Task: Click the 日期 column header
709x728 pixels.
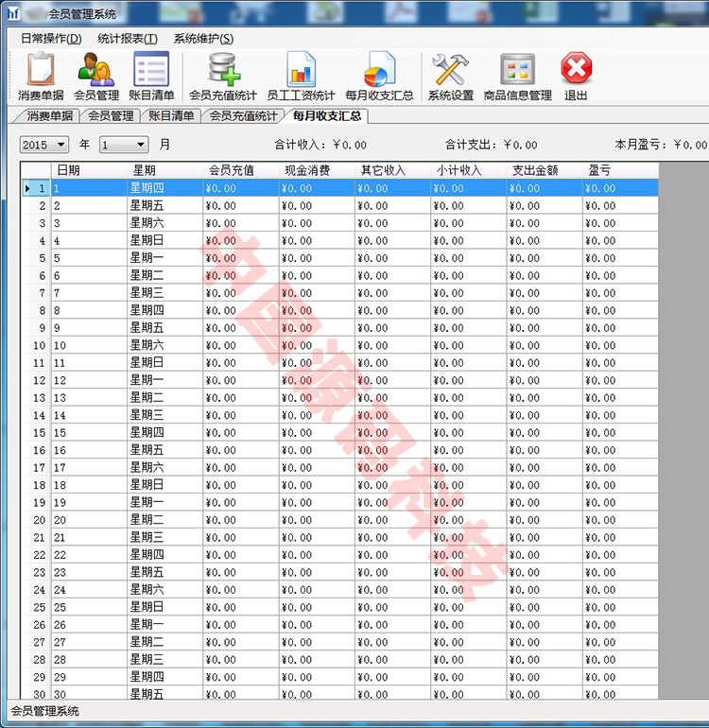Action: (x=89, y=170)
